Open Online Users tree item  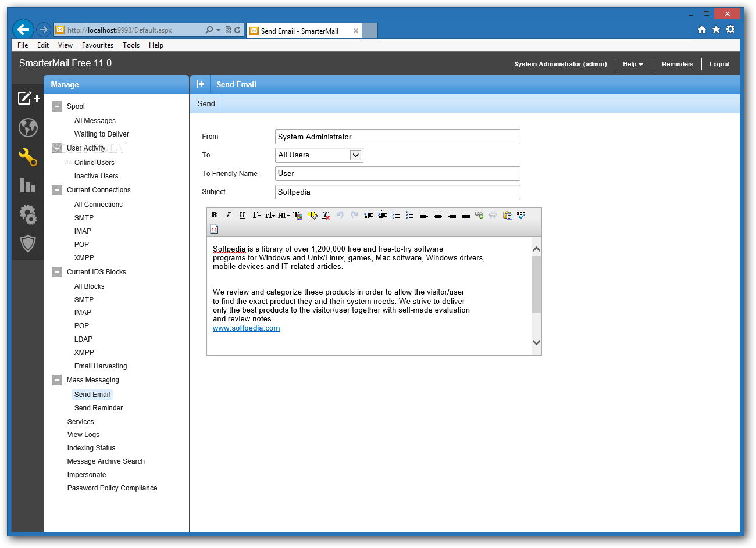pyautogui.click(x=94, y=163)
